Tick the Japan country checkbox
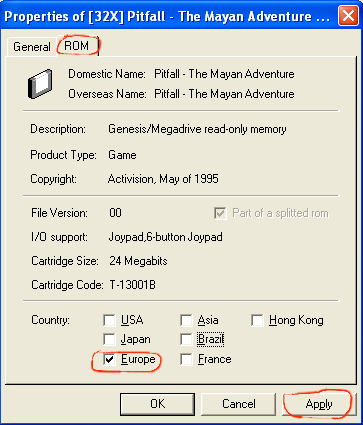The height and width of the screenshot is (425, 363). (x=109, y=340)
